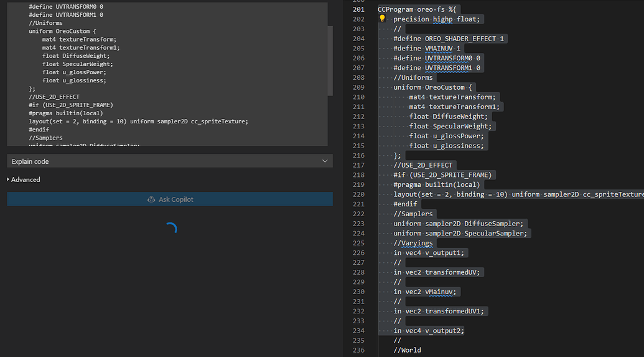Click line number 201 in the gutter
Viewport: 644px width, 357px height.
pyautogui.click(x=358, y=9)
